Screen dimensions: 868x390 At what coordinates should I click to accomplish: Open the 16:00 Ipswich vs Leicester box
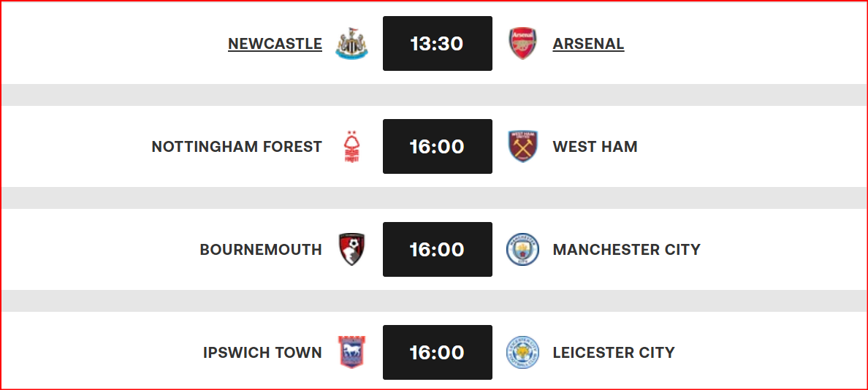[438, 352]
